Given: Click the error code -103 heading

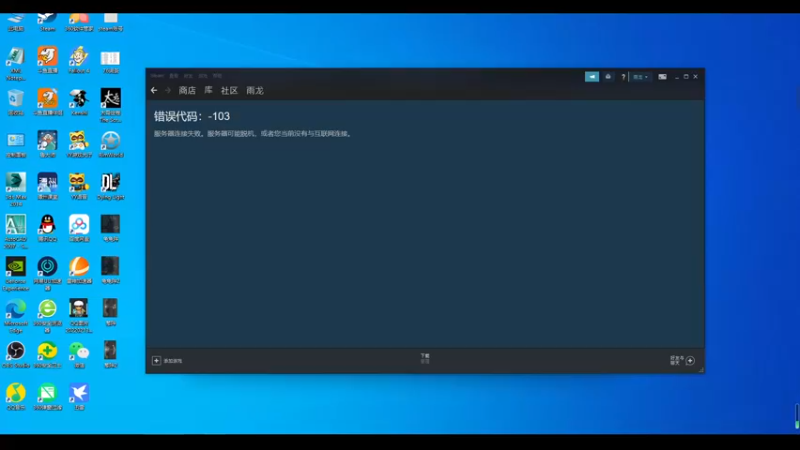Looking at the screenshot, I should (192, 116).
